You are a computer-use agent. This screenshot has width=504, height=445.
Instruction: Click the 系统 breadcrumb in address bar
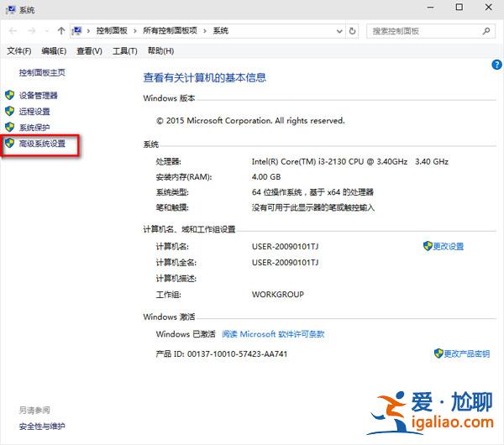click(x=220, y=31)
